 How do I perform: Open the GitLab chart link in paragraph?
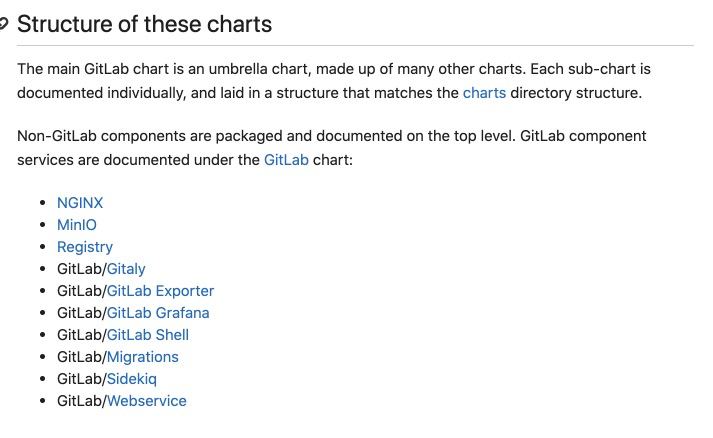pos(286,160)
